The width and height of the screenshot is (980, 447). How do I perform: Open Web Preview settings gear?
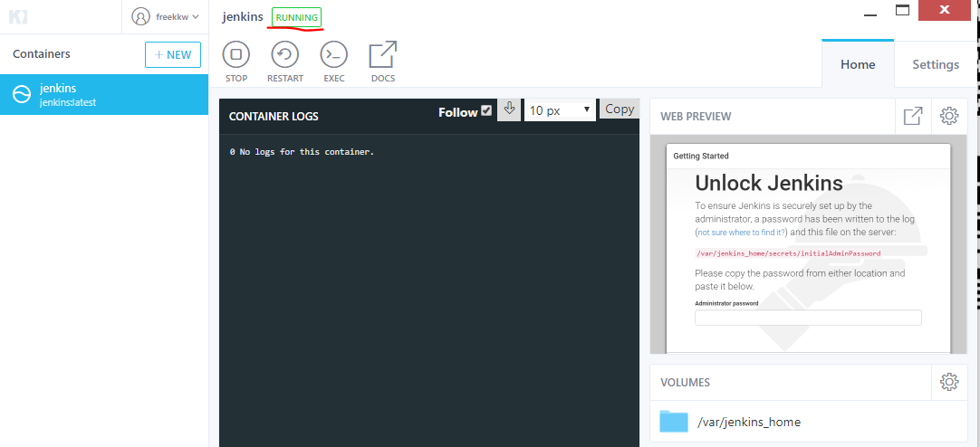(948, 116)
